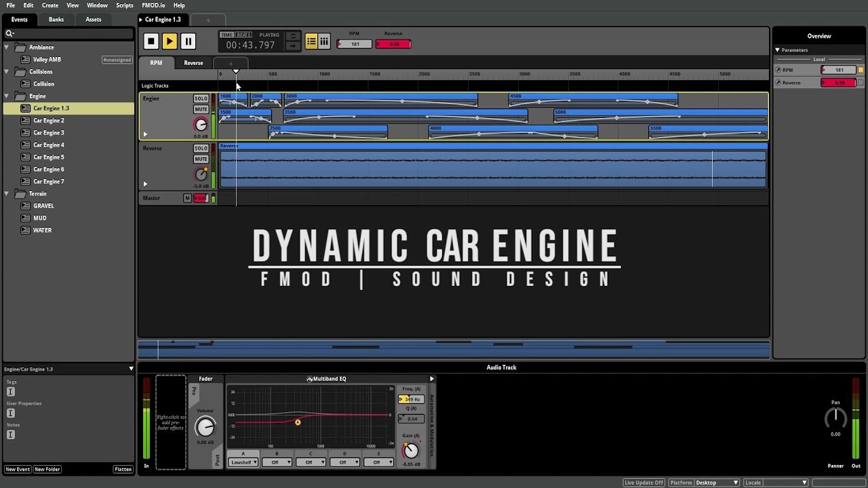Open the Lowshelf band type dropdown
Image resolution: width=868 pixels, height=488 pixels.
point(243,462)
